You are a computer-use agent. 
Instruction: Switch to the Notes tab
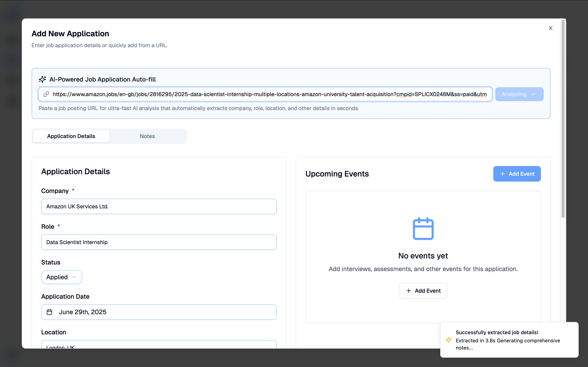147,136
